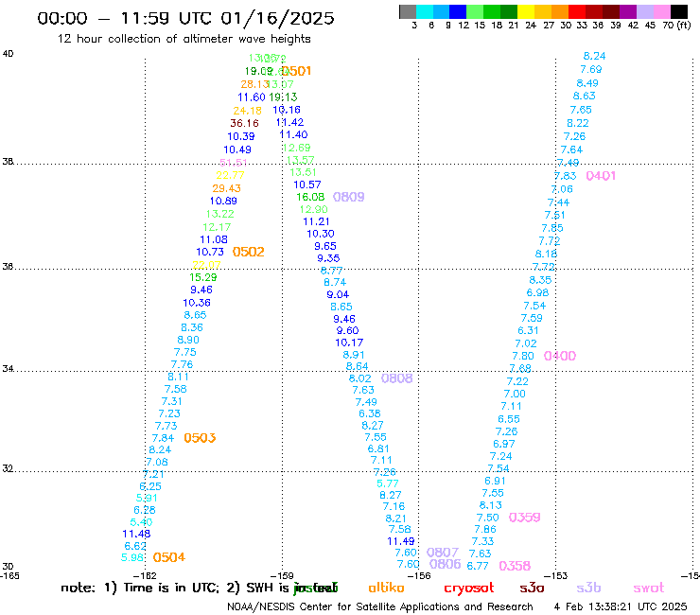The height and width of the screenshot is (615, 700).
Task: Click the 0401 pink time marker
Action: point(601,176)
